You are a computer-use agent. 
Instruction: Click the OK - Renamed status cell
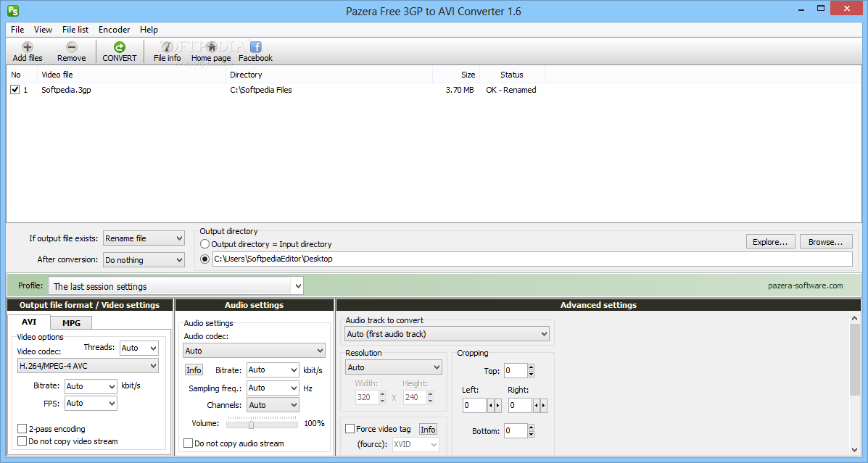(511, 90)
